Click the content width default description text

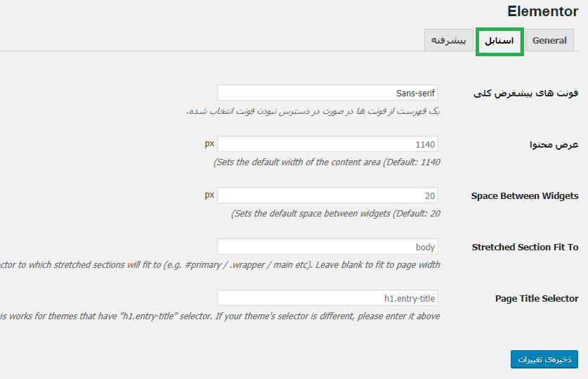[327, 162]
